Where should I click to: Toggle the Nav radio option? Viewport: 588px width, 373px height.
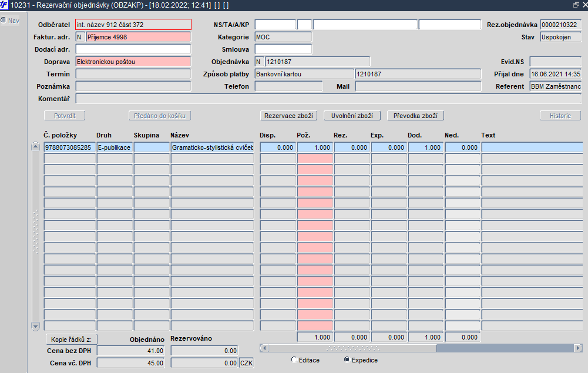coord(4,20)
